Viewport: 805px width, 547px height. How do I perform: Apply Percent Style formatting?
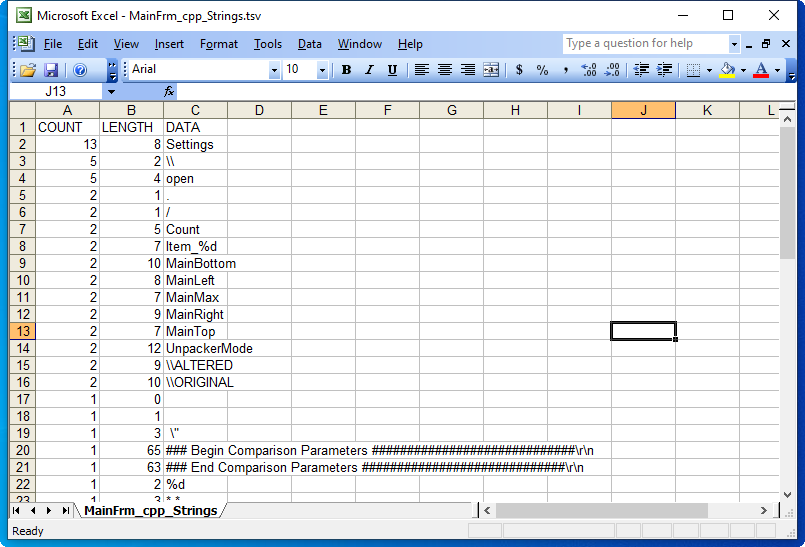[x=542, y=70]
